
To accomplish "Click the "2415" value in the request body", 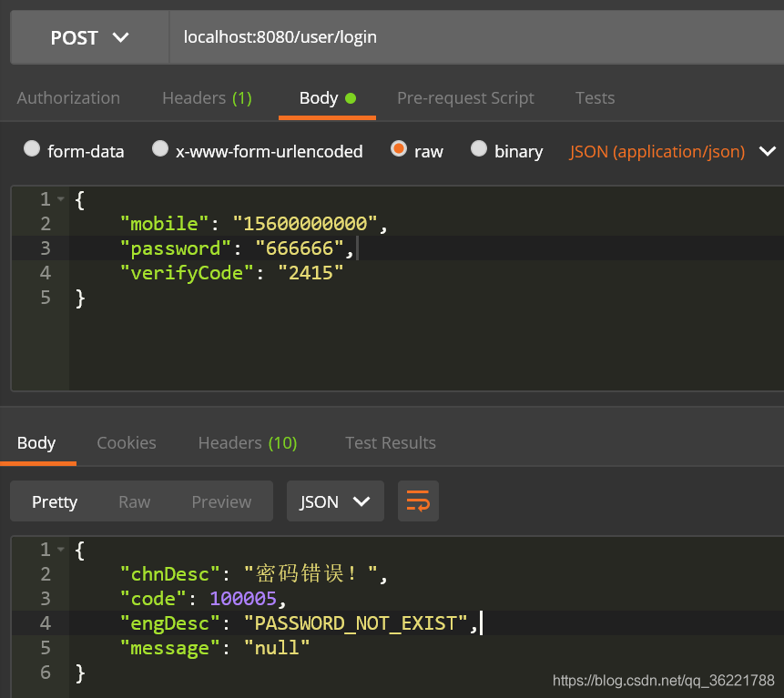I will pos(311,273).
